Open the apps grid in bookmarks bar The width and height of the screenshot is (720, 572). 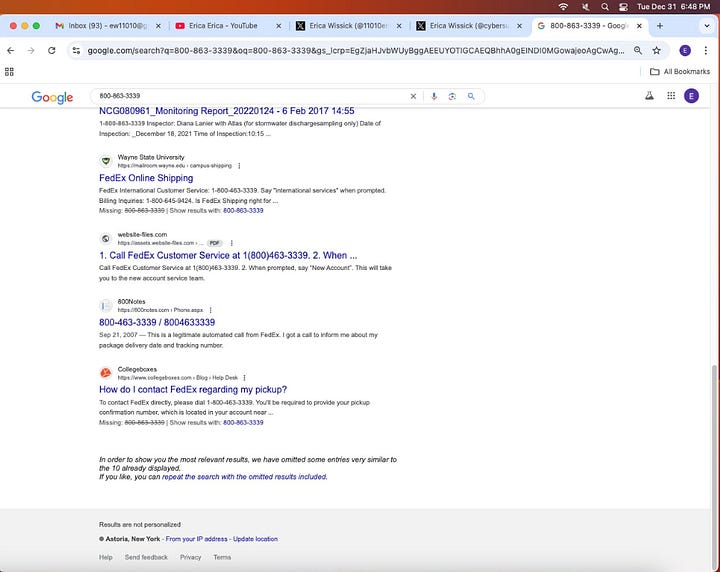click(9, 72)
